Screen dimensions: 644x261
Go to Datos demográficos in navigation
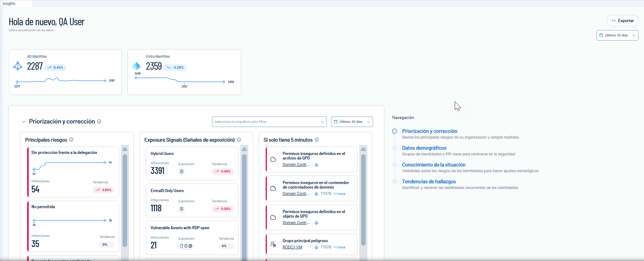pyautogui.click(x=424, y=148)
